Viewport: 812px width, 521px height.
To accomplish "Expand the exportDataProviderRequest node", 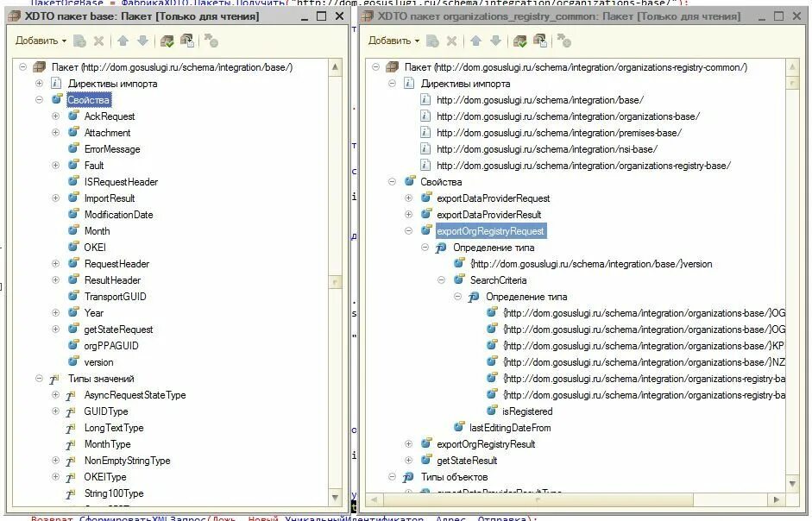I will (409, 198).
